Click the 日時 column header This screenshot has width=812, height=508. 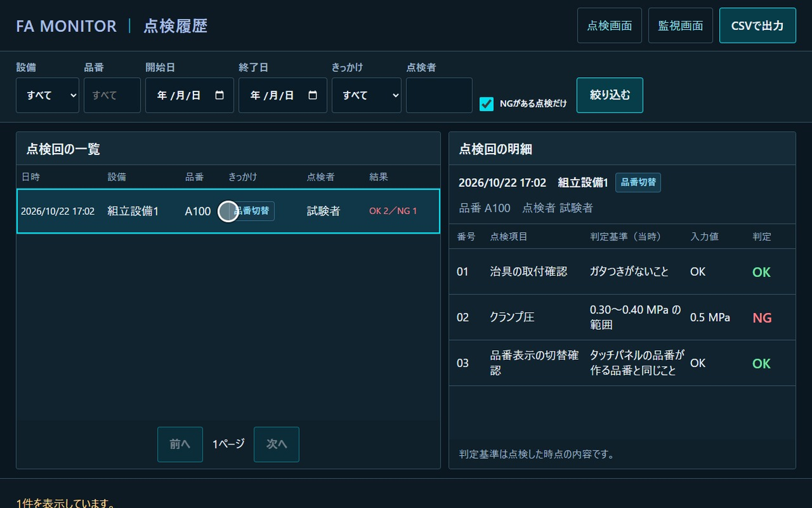point(30,177)
